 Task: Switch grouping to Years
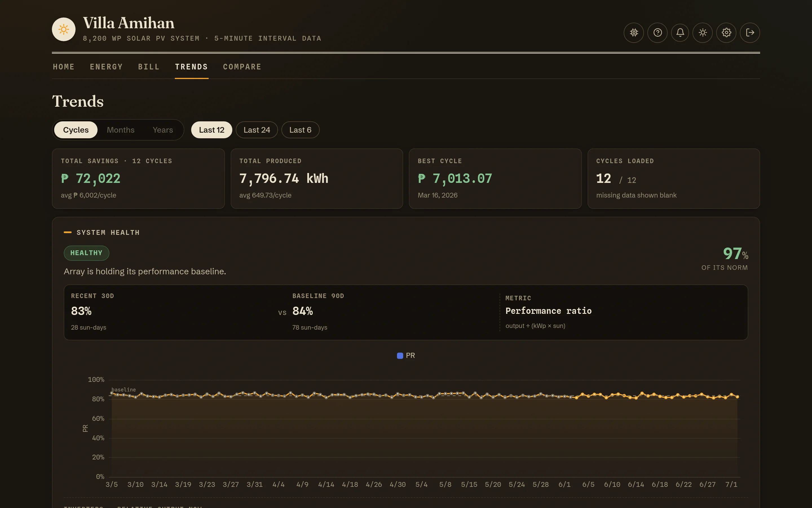tap(163, 130)
